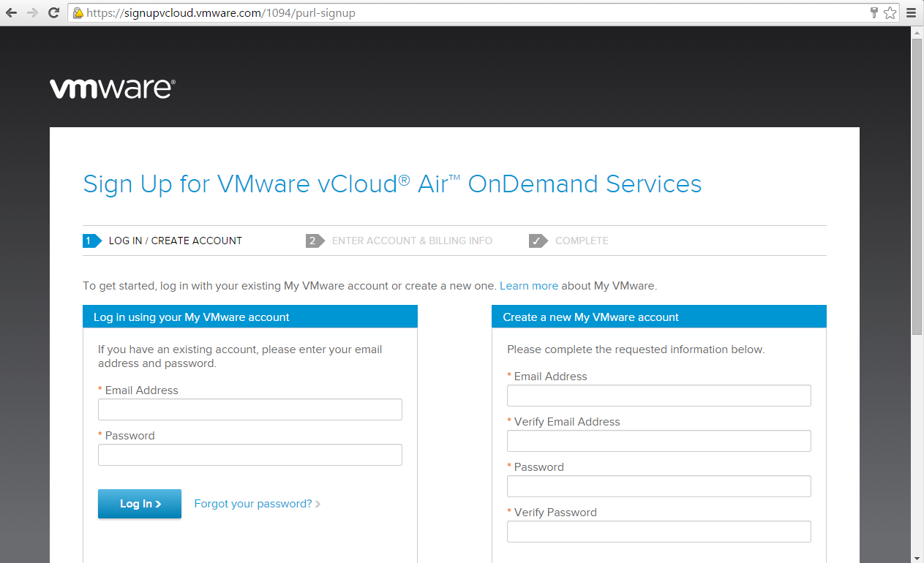This screenshot has width=924, height=563.
Task: Focus the new account Password field
Action: 659,486
